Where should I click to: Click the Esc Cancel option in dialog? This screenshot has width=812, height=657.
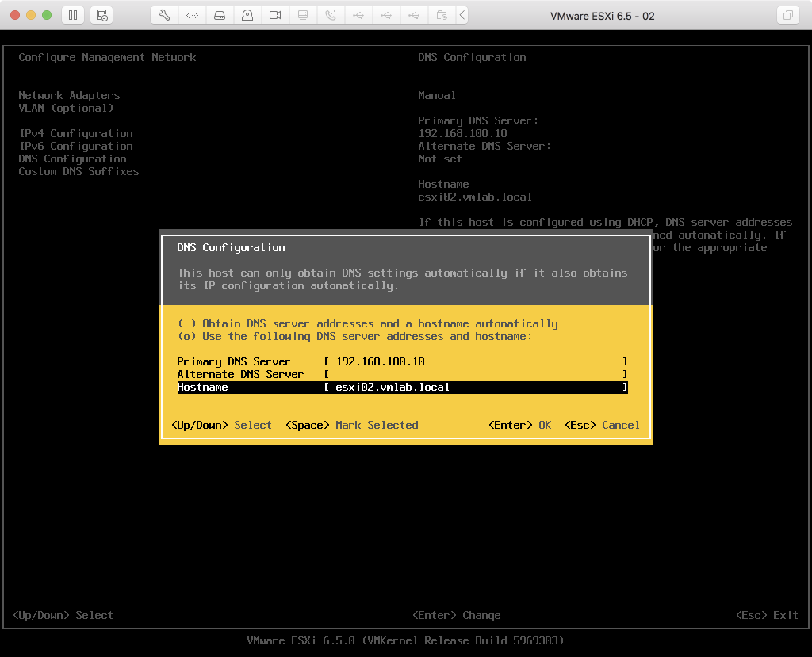coord(602,425)
